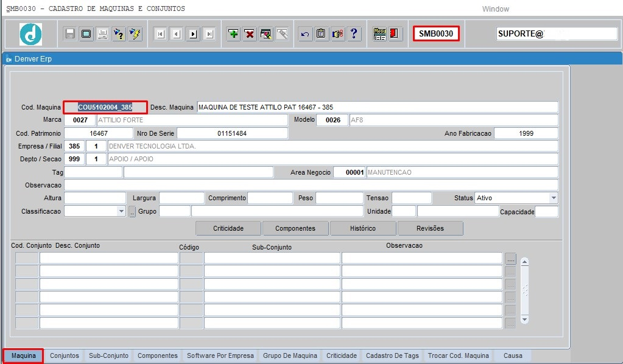
Task: Click the Modelo code field 0026
Action: coord(333,120)
